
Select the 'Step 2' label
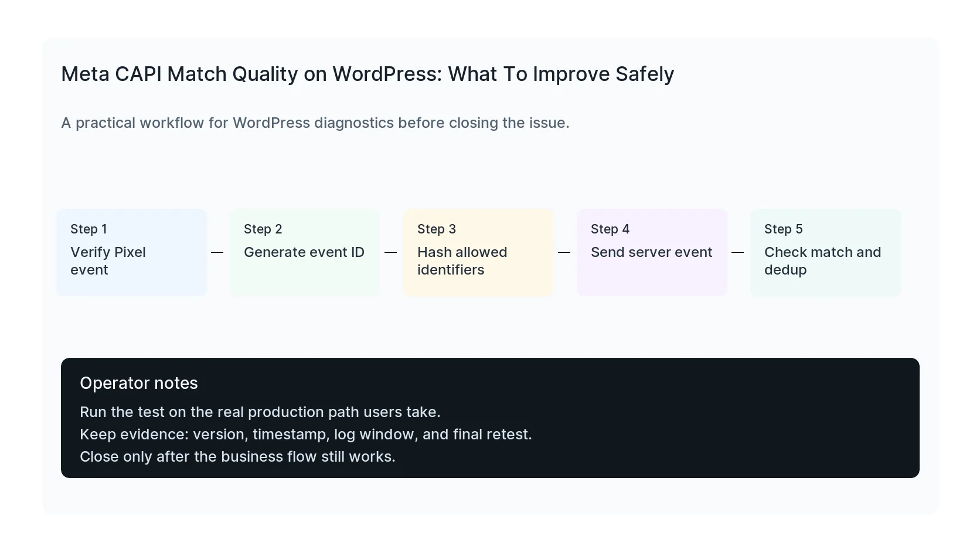coord(263,229)
